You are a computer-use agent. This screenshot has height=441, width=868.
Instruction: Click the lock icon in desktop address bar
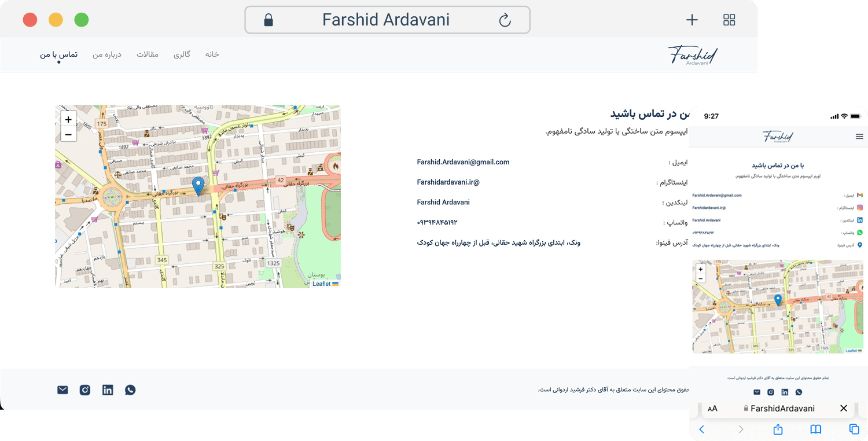point(269,20)
